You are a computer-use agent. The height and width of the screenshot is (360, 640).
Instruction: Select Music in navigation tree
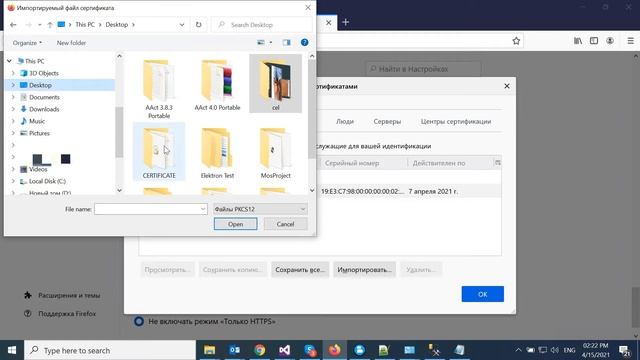click(x=37, y=121)
